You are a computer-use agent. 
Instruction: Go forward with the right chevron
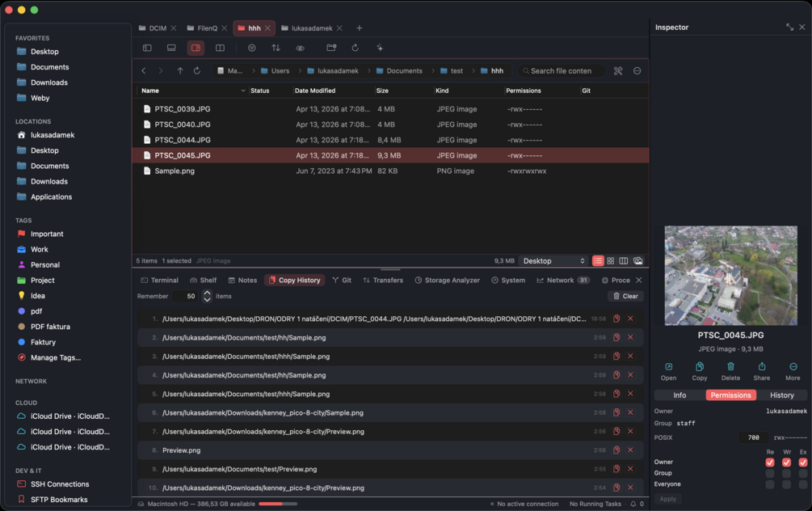click(161, 71)
